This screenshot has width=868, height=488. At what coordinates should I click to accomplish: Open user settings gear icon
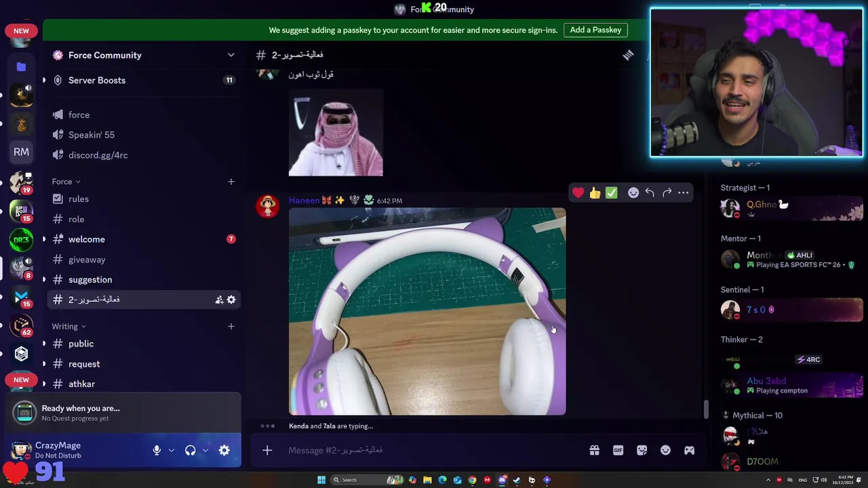pos(224,450)
